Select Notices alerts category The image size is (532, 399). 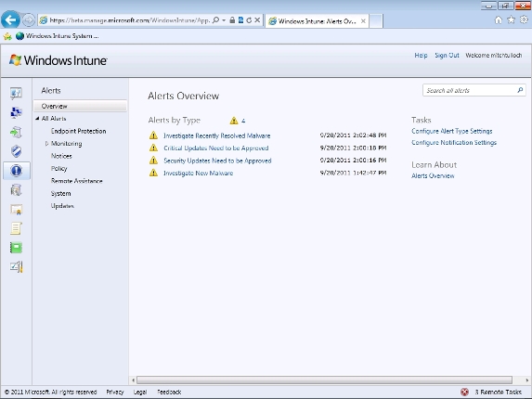[61, 156]
